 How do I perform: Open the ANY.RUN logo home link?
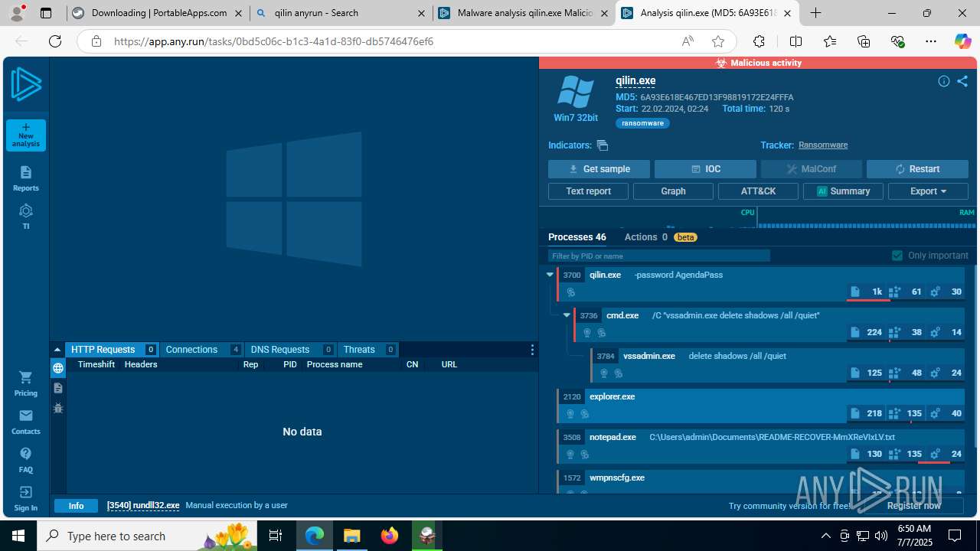pos(26,84)
